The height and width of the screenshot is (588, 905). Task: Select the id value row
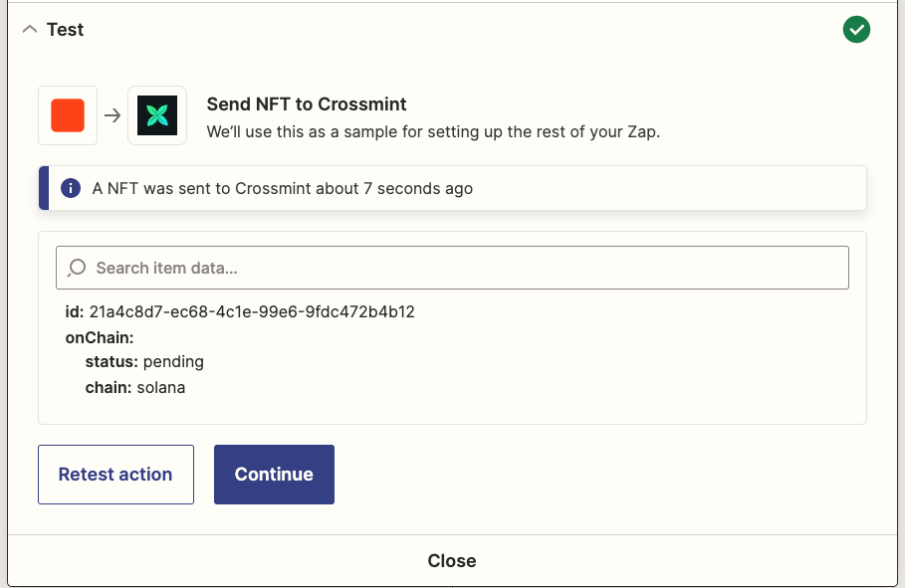point(240,312)
